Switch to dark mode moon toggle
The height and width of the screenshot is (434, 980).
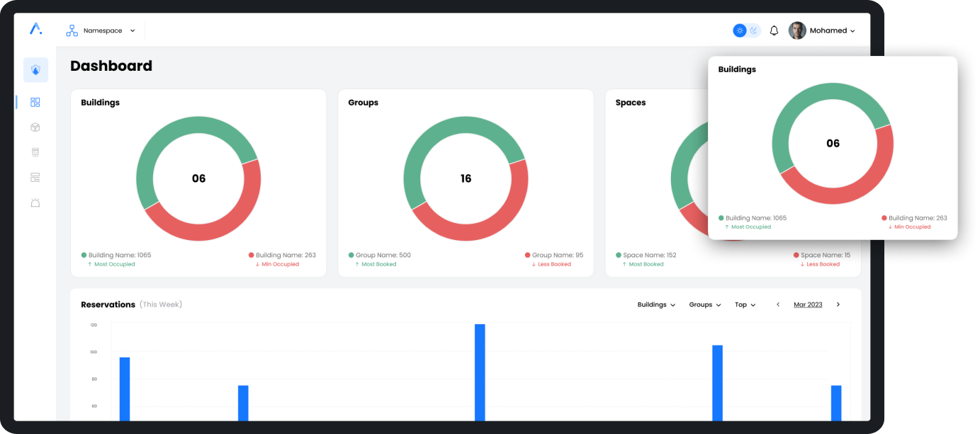pos(754,30)
